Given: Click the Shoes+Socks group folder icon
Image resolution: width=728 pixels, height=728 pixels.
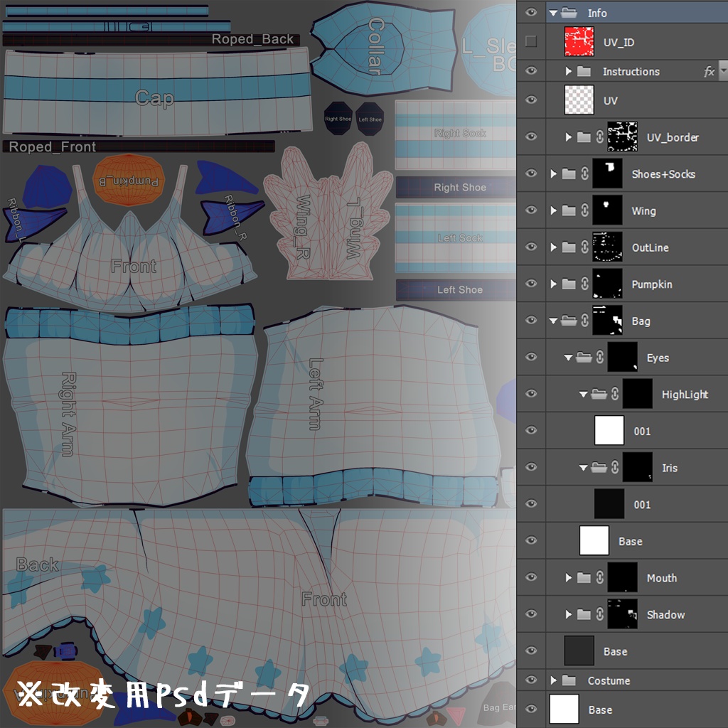Looking at the screenshot, I should (x=569, y=173).
